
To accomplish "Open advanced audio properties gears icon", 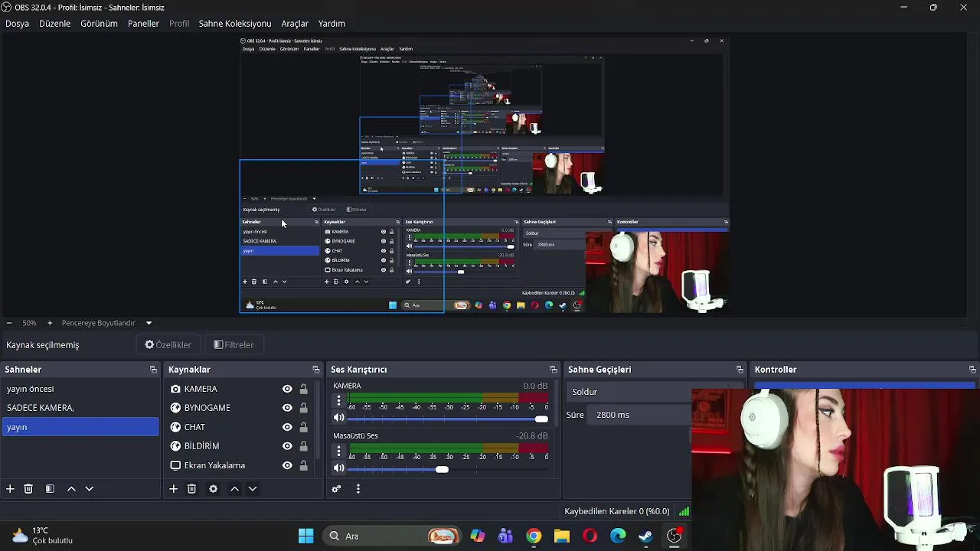I will click(336, 489).
